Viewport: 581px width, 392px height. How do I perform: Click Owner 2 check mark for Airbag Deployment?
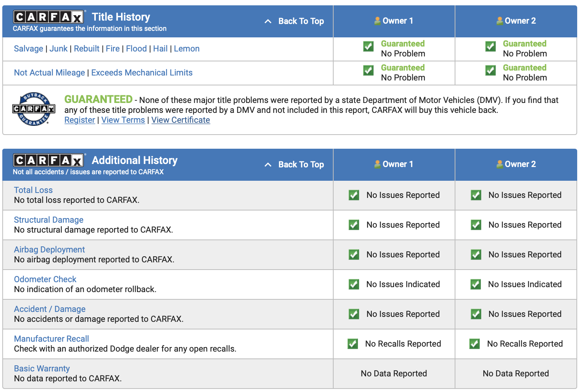point(476,255)
